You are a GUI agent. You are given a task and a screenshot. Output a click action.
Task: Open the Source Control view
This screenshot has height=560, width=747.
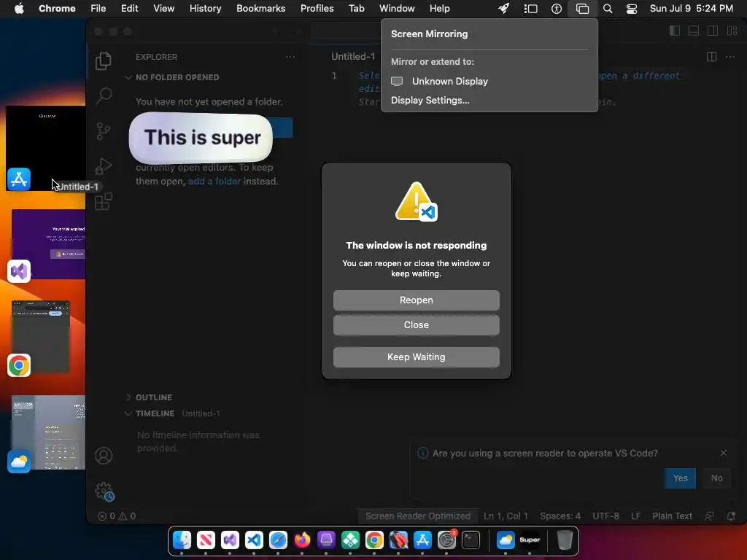(104, 131)
